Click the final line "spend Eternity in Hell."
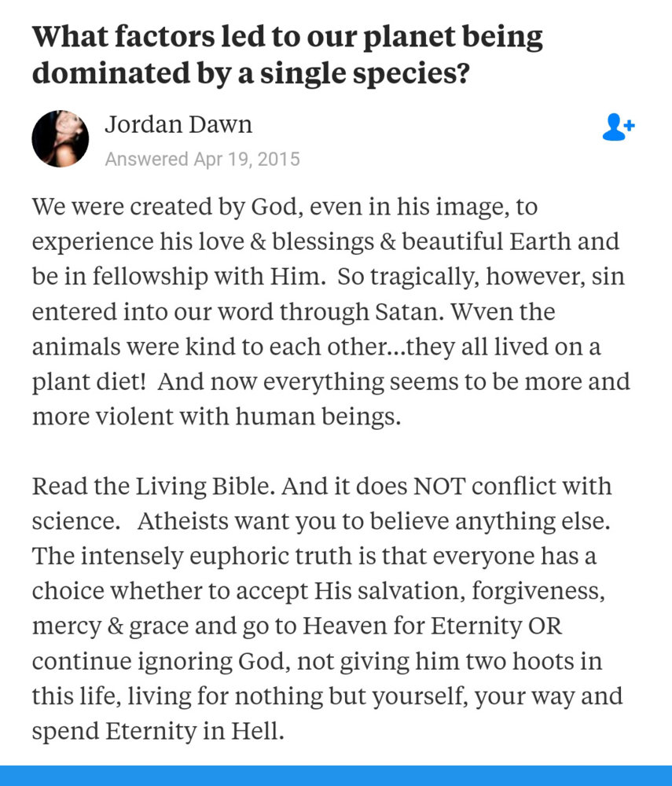Screen dimensions: 672x786 pyautogui.click(x=157, y=730)
